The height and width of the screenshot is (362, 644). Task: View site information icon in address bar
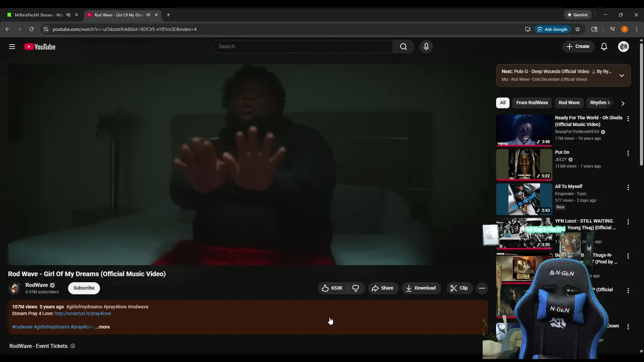[x=45, y=29]
